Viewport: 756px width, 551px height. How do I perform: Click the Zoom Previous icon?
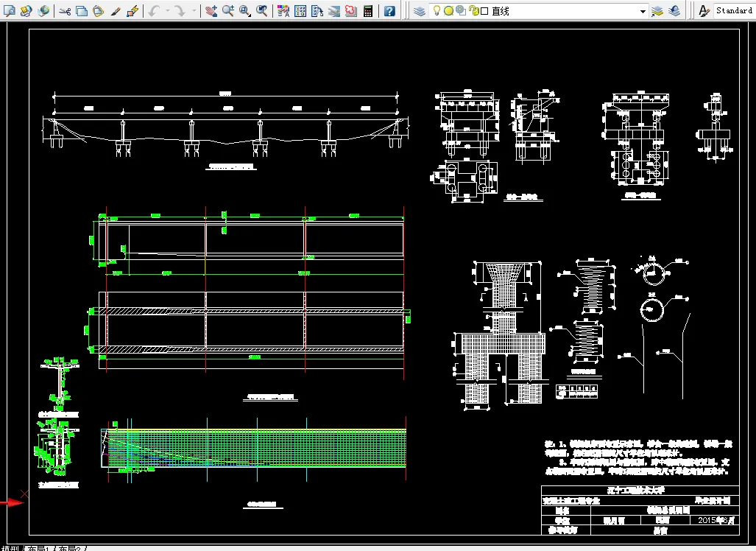(262, 10)
